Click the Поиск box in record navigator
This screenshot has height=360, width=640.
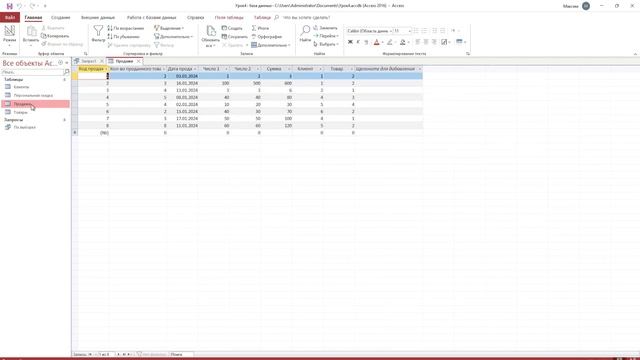tap(182, 354)
